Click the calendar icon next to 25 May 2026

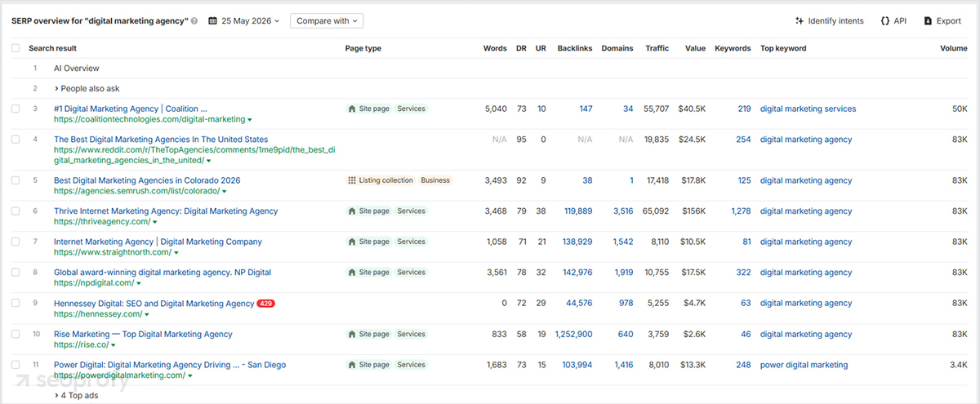pyautogui.click(x=213, y=21)
